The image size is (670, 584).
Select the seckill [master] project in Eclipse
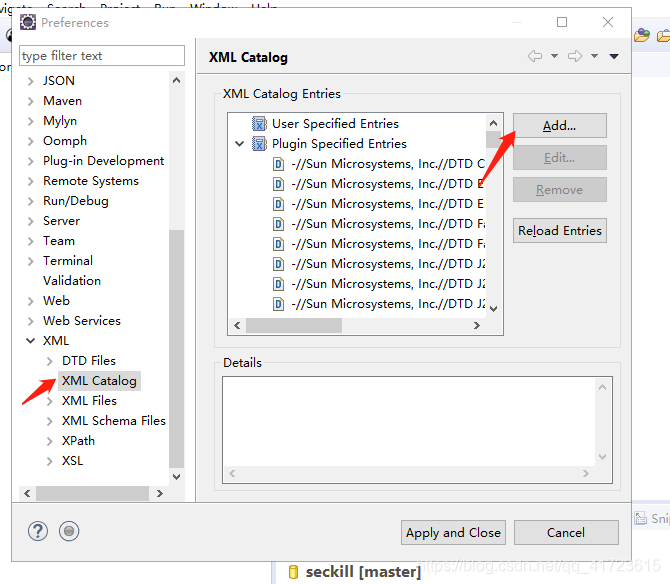coord(363,572)
